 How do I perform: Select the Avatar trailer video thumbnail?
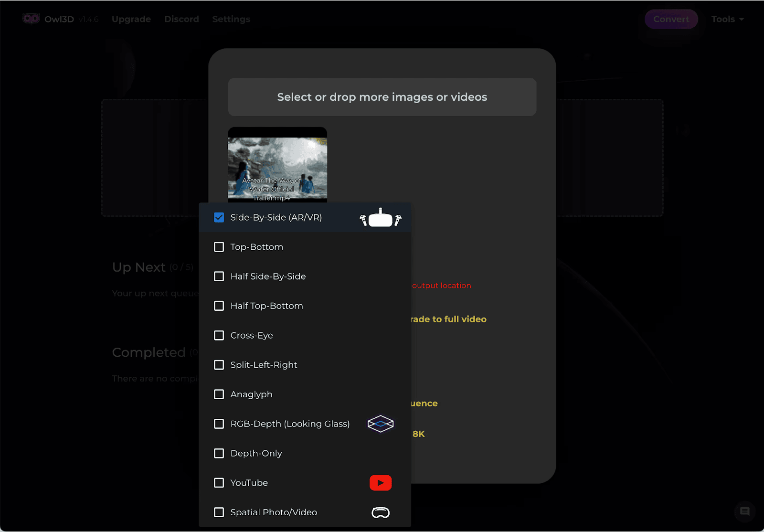pyautogui.click(x=277, y=165)
